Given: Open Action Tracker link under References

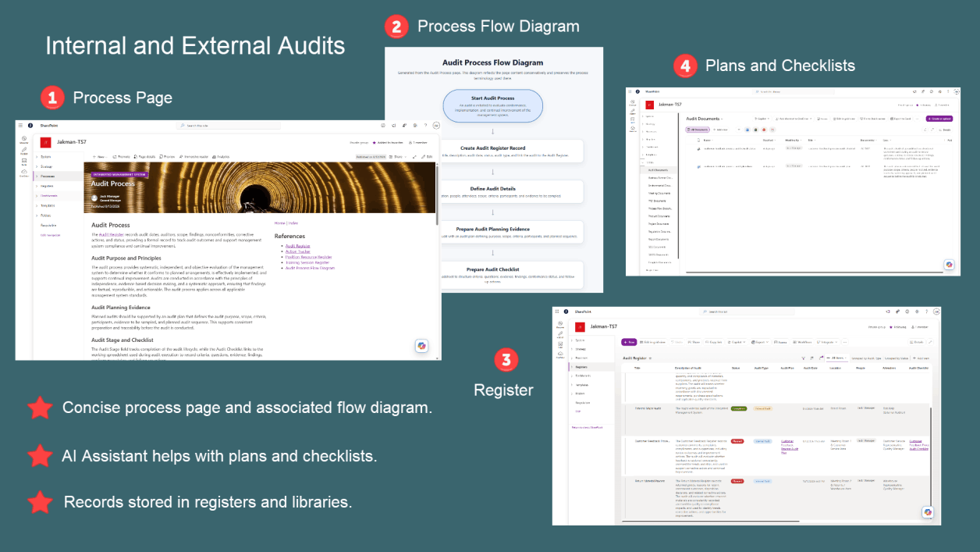Looking at the screenshot, I should click(x=297, y=251).
